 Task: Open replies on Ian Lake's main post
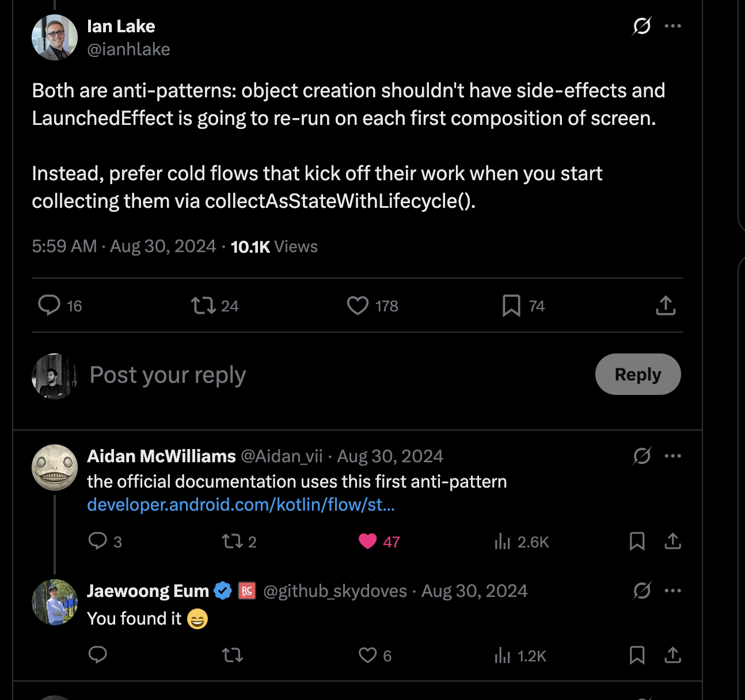(50, 305)
